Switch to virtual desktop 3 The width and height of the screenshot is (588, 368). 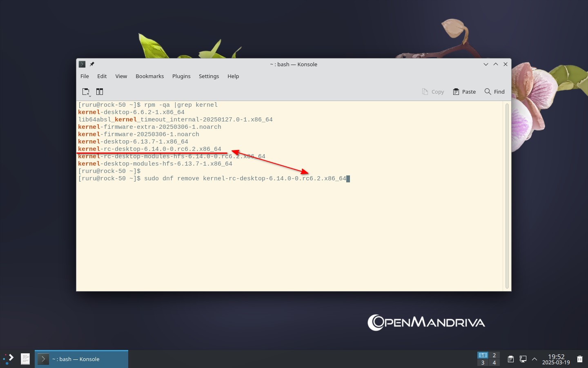click(x=483, y=363)
